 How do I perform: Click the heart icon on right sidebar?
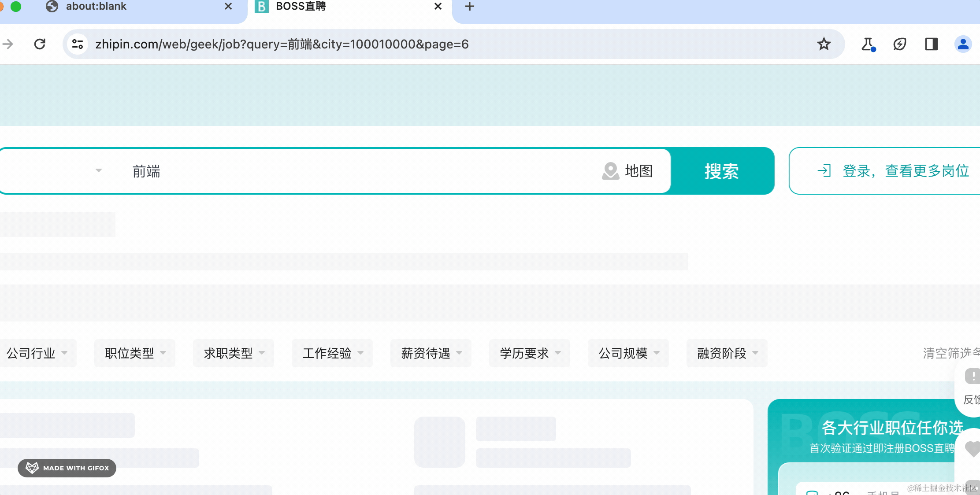pos(972,449)
